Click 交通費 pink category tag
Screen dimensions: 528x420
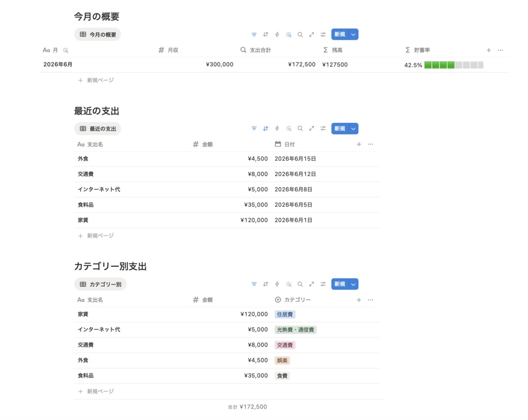(x=285, y=345)
